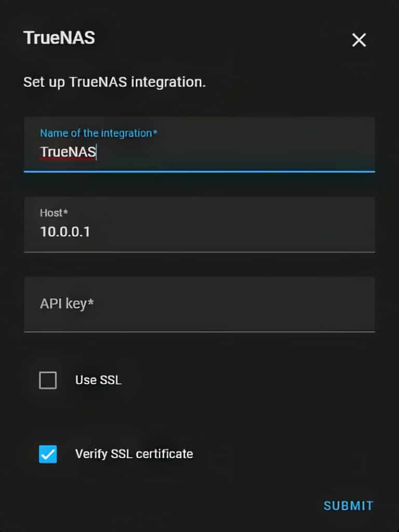The image size is (399, 532).
Task: Click the TrueNAS dialog title heading
Action: [x=59, y=37]
